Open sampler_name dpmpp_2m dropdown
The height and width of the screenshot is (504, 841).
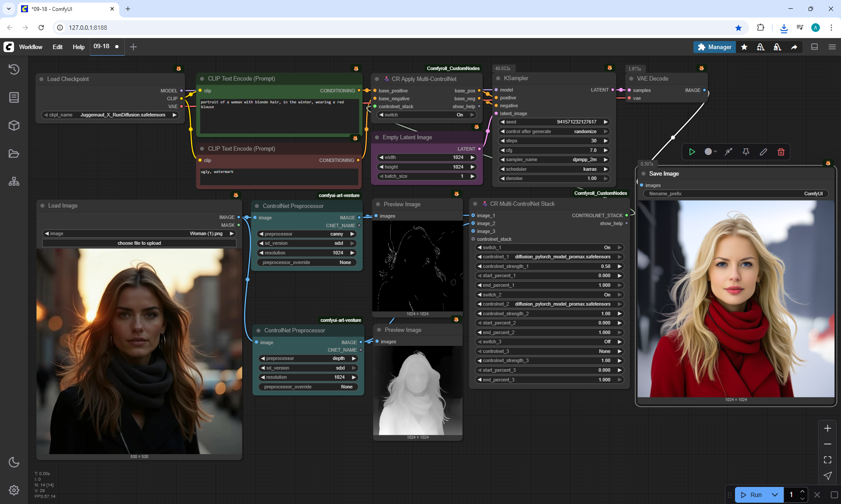(x=554, y=160)
